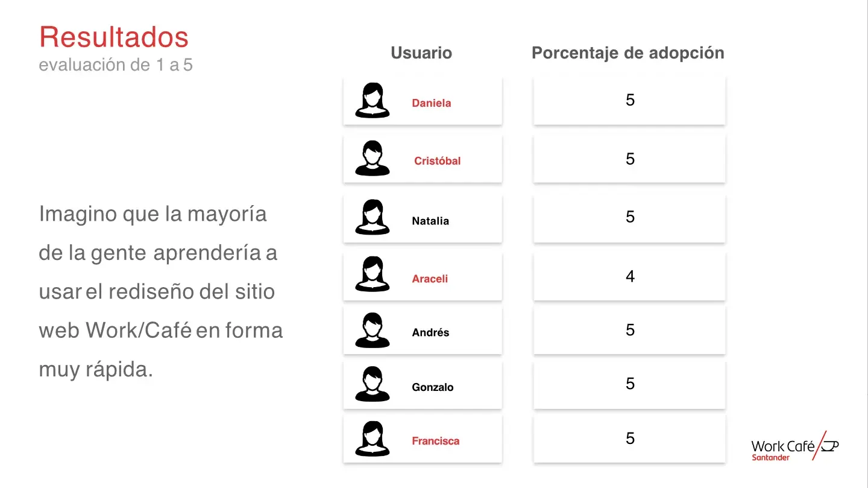The width and height of the screenshot is (868, 488).
Task: Click Cristóbal's user avatar icon
Action: click(x=372, y=159)
